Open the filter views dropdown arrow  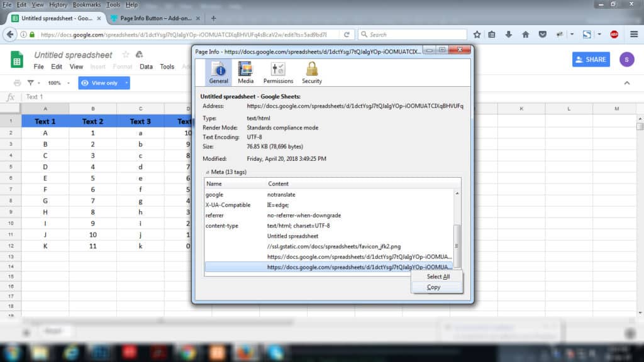pyautogui.click(x=39, y=84)
